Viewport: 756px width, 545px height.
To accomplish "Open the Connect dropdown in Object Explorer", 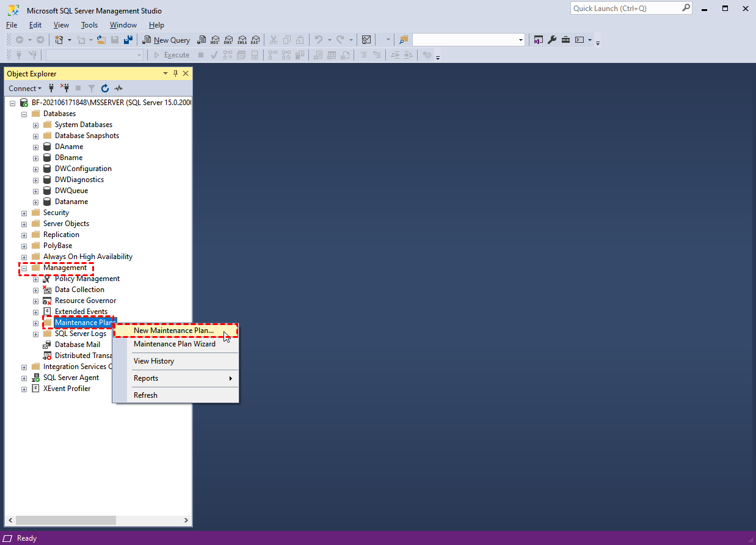I will 25,88.
